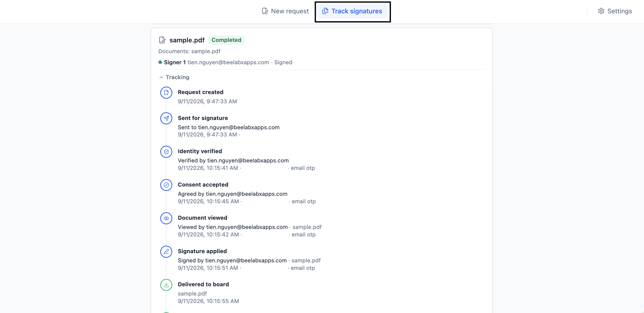644x313 pixels.
Task: Click the Request created timeline icon
Action: [166, 93]
